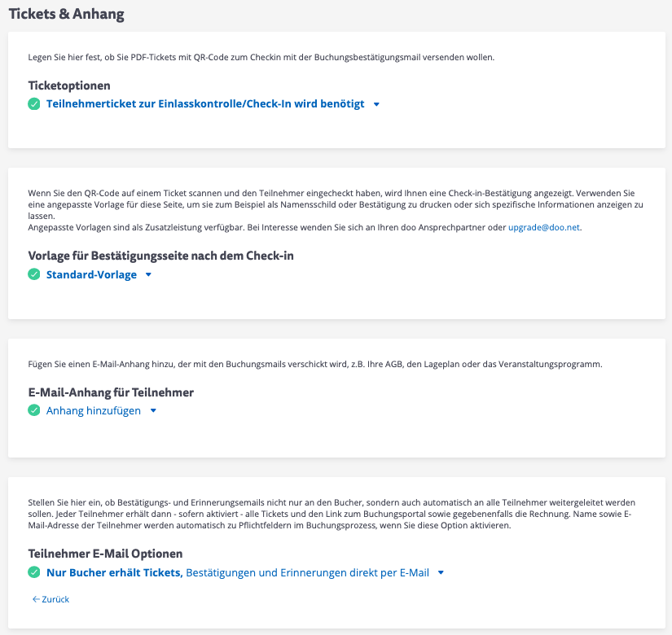Click the left arrow icon before Zurück
This screenshot has height=635, width=672.
(36, 599)
